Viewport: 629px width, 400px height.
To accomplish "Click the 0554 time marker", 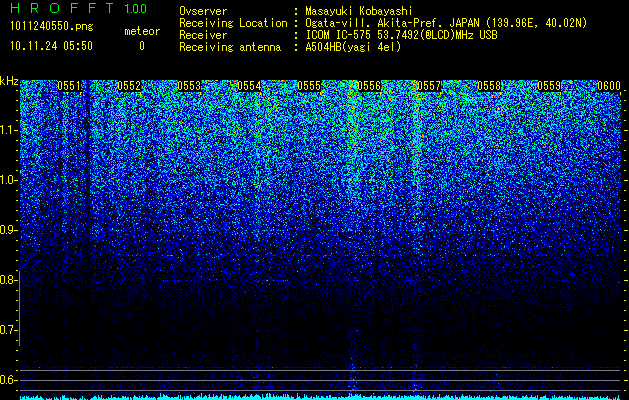I will (x=249, y=86).
